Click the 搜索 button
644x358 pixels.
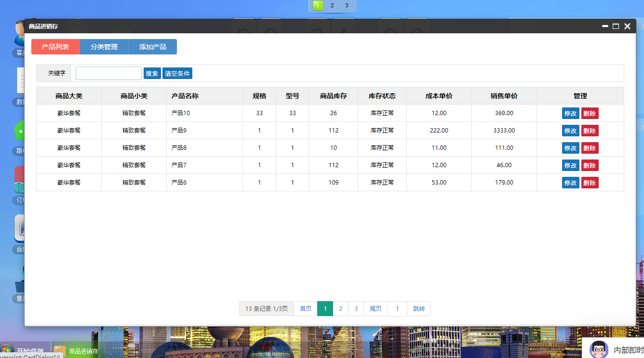click(152, 73)
